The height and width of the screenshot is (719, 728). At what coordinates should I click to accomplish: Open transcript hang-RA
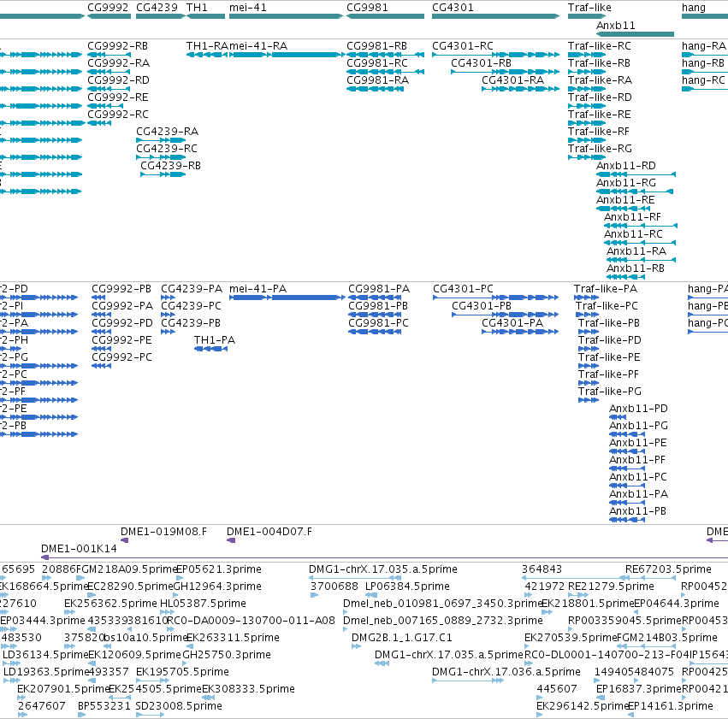point(703,46)
